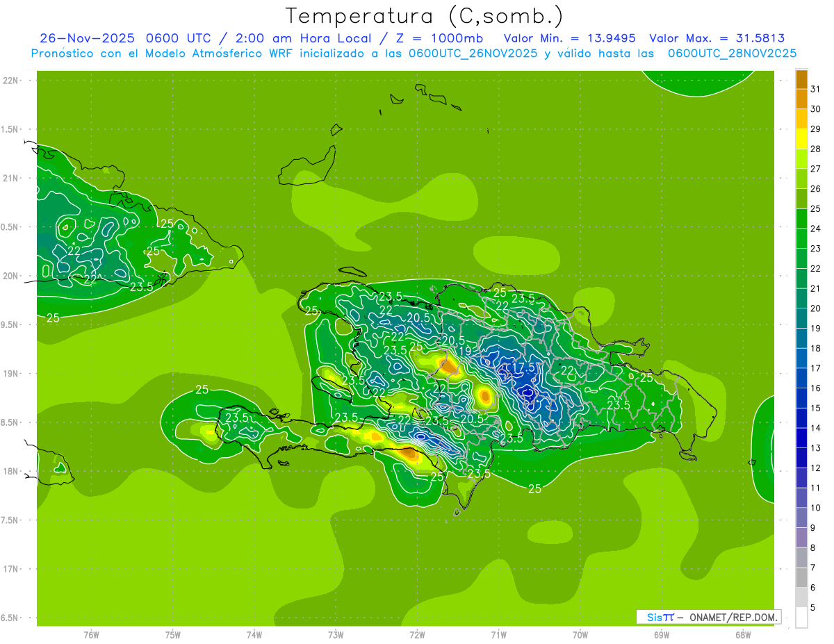Click the Temperatura (C,somb.) chart title
The image size is (834, 644).
[x=424, y=15]
